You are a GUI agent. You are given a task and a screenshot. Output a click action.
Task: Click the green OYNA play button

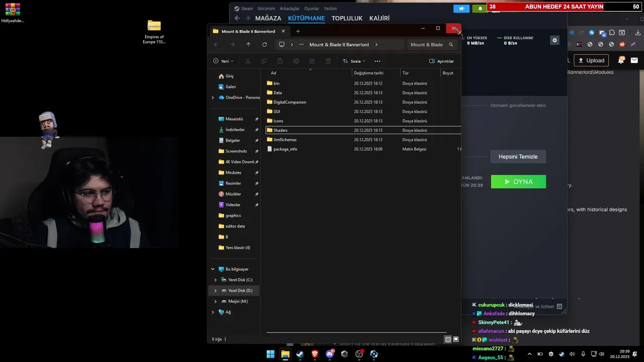pyautogui.click(x=518, y=182)
